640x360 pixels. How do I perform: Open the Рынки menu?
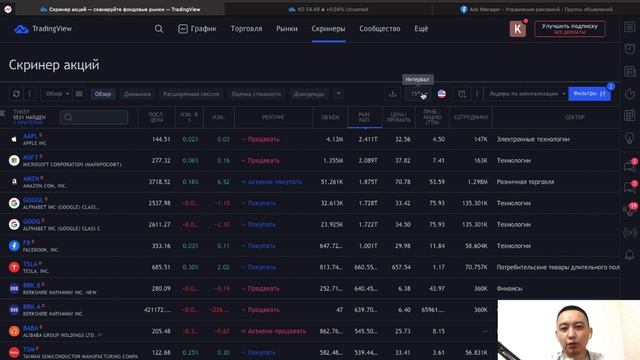287,29
